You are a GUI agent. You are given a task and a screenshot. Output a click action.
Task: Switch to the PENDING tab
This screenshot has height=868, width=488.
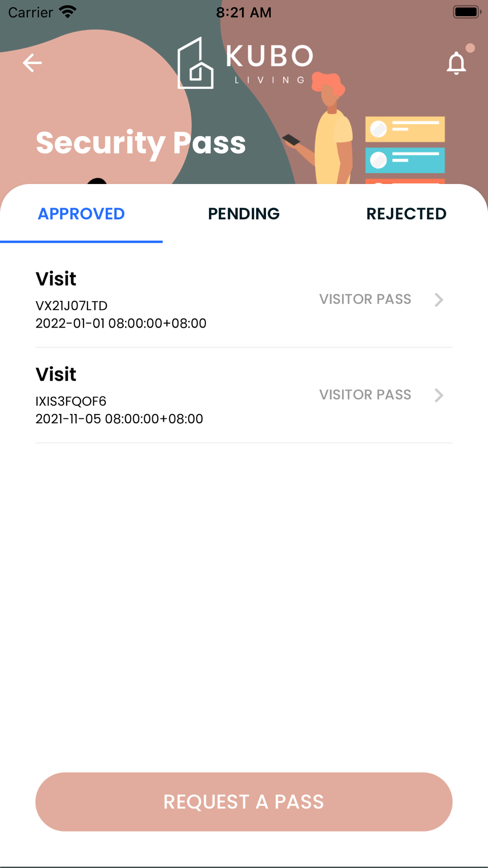(244, 214)
